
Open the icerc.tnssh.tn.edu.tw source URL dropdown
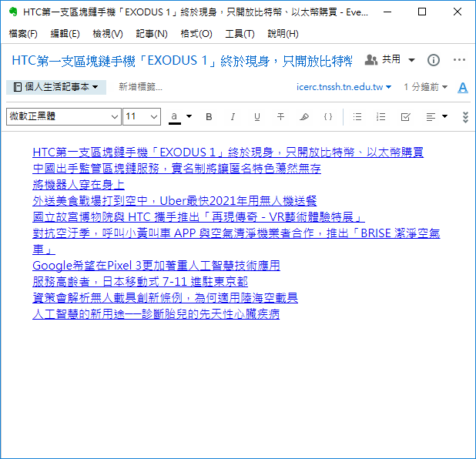344,87
